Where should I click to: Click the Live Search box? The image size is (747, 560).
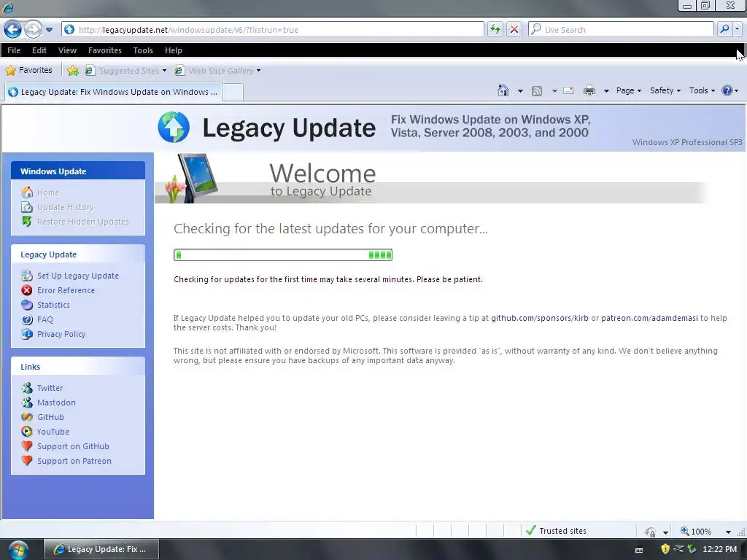pyautogui.click(x=621, y=29)
